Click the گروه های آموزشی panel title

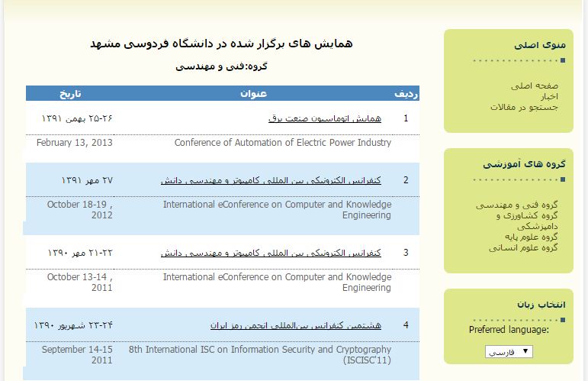[524, 164]
